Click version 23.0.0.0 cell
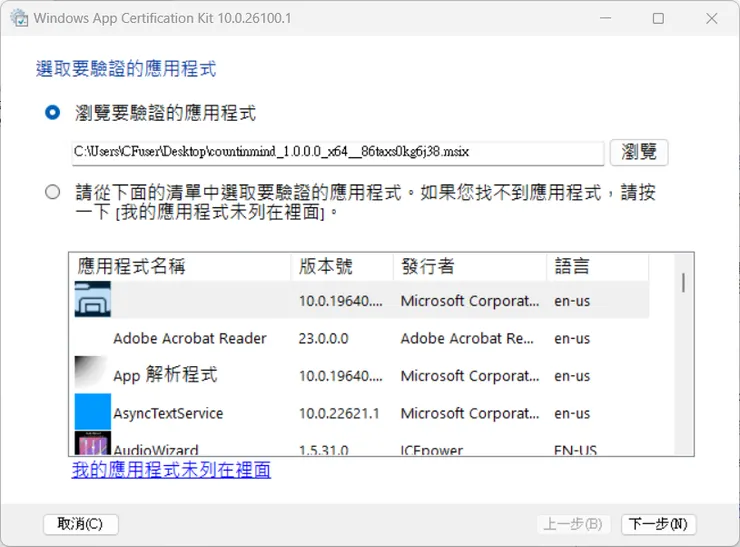Viewport: 740px width, 547px height. 323,338
